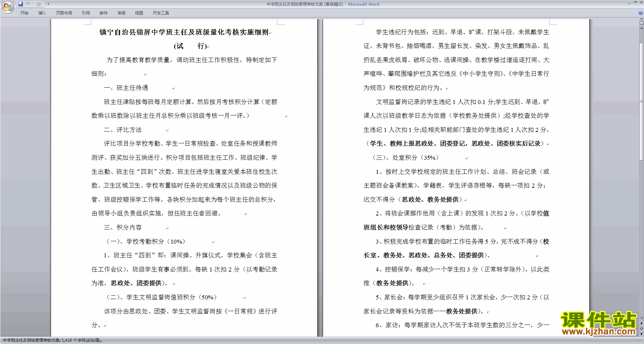Open the 开发工具 ribbon tab
The width and height of the screenshot is (644, 344).
pos(161,13)
